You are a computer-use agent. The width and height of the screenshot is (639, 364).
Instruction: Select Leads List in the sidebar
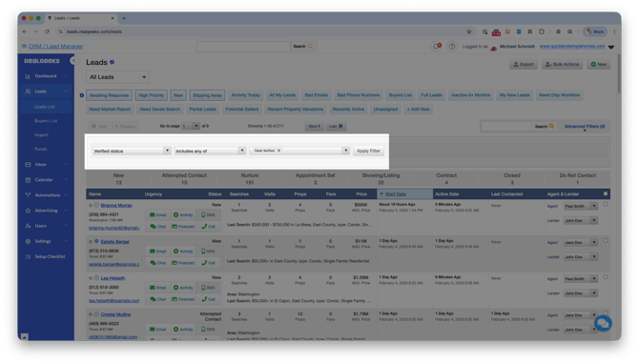[45, 107]
